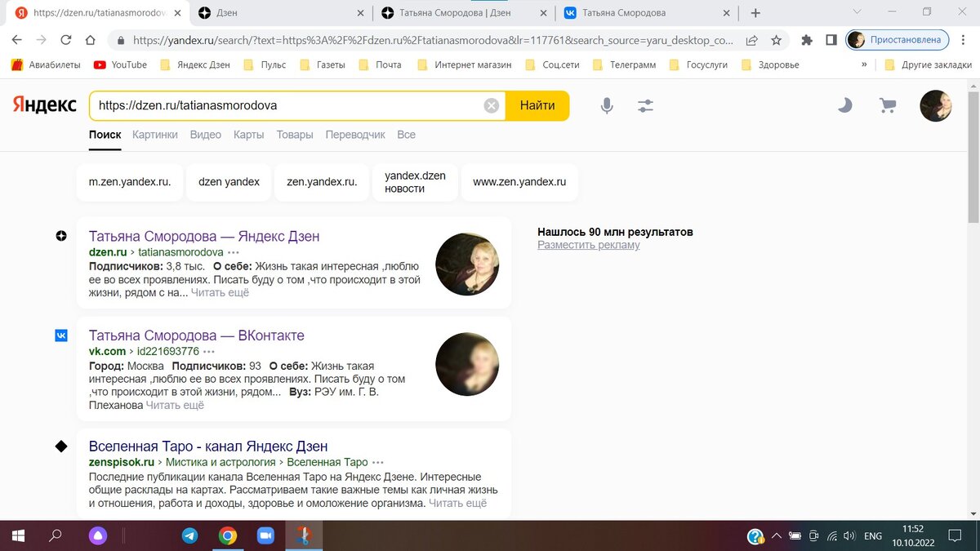Viewport: 980px width, 551px height.
Task: Click the ENG language indicator
Action: tap(873, 536)
